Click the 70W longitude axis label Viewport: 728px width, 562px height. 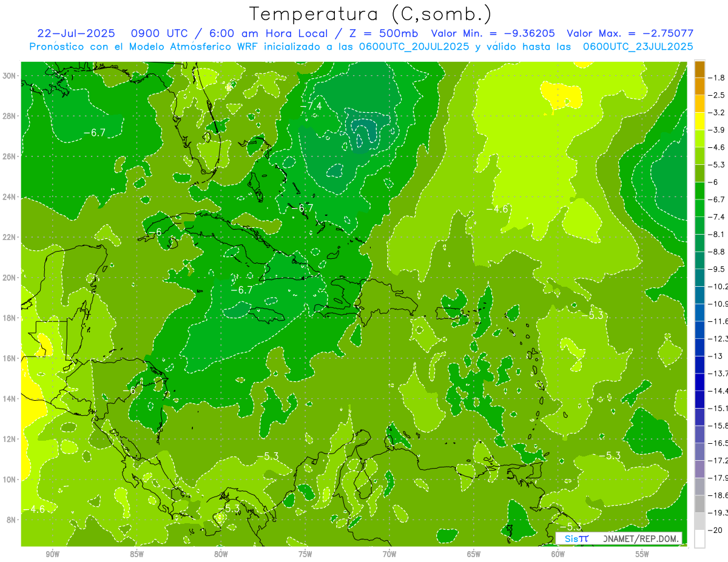[389, 554]
